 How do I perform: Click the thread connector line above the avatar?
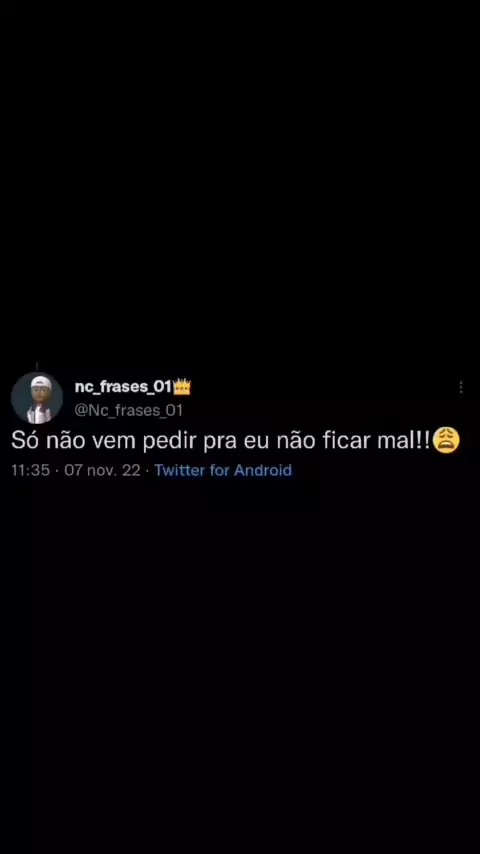pos(37,366)
